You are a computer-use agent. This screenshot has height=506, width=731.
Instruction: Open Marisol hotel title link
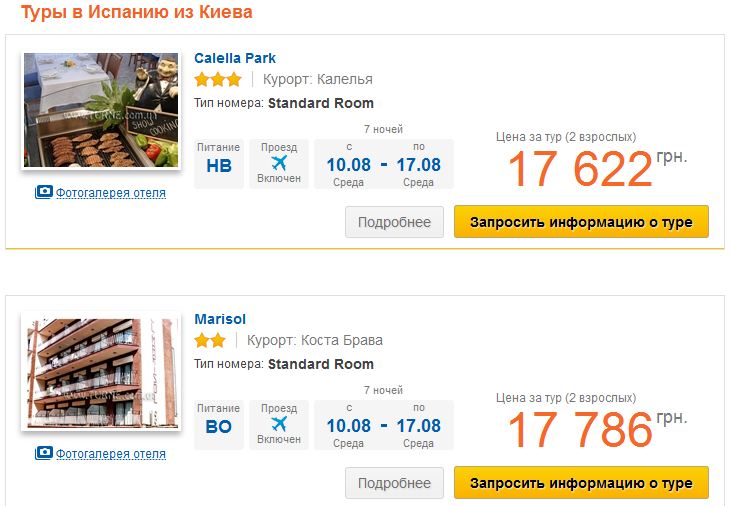point(219,319)
